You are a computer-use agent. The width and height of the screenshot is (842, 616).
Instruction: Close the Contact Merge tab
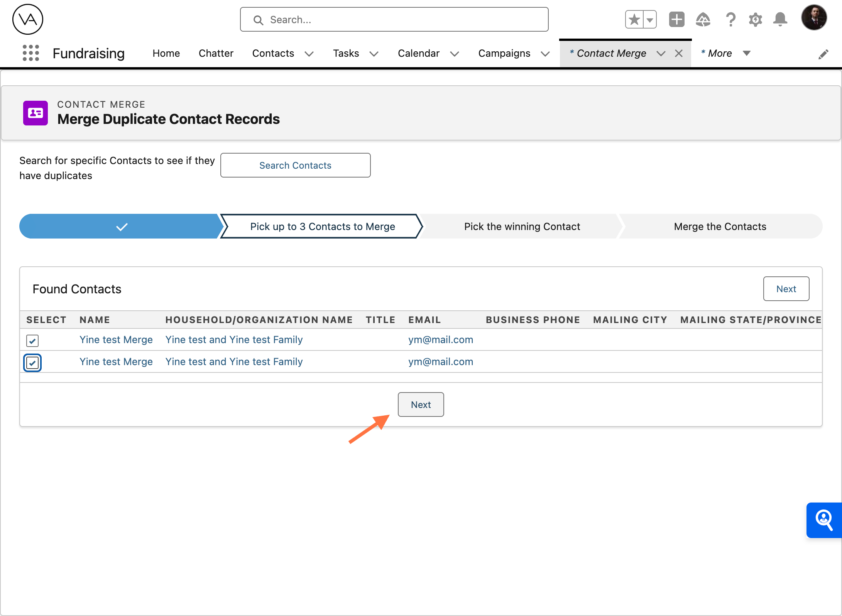679,53
